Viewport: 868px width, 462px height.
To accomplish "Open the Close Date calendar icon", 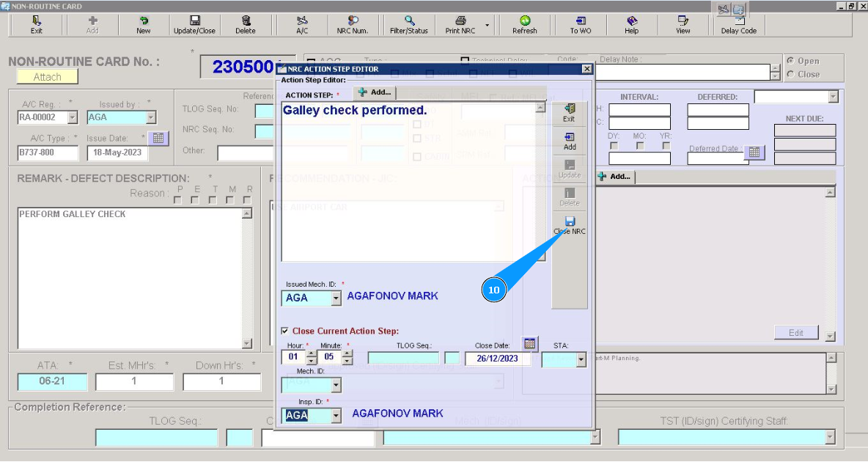I will [x=530, y=344].
